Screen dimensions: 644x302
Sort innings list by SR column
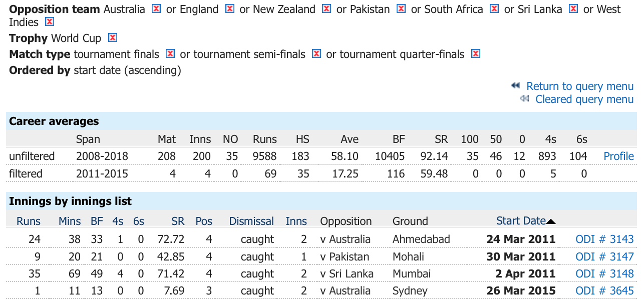pyautogui.click(x=178, y=221)
